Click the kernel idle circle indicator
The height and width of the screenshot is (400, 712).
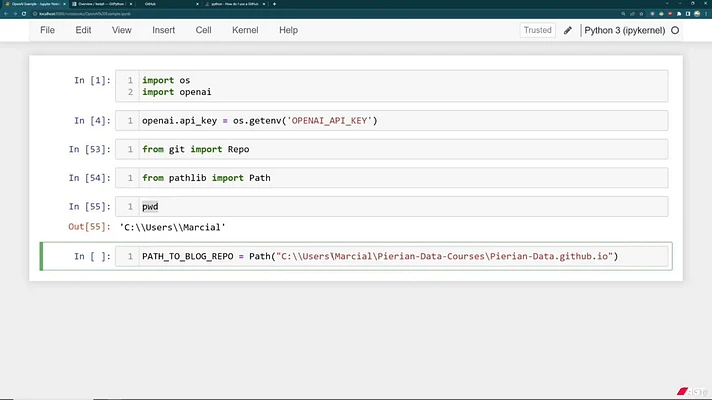point(675,30)
